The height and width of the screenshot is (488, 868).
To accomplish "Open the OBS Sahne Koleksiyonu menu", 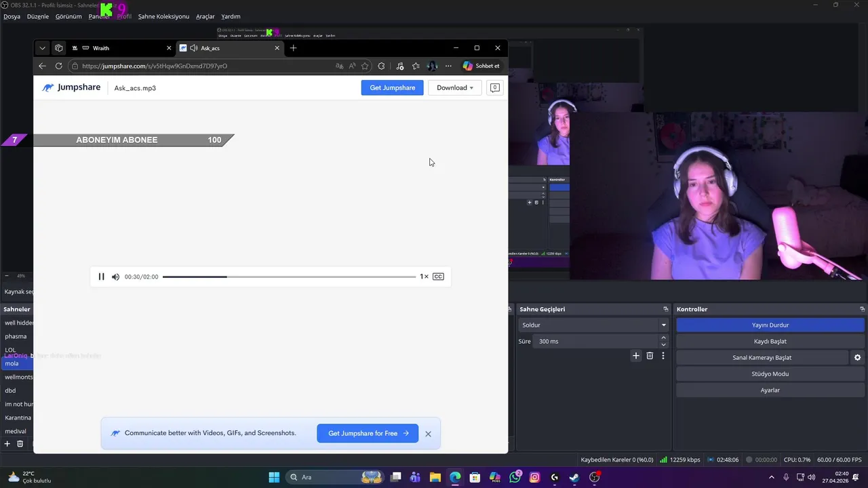I will [163, 16].
